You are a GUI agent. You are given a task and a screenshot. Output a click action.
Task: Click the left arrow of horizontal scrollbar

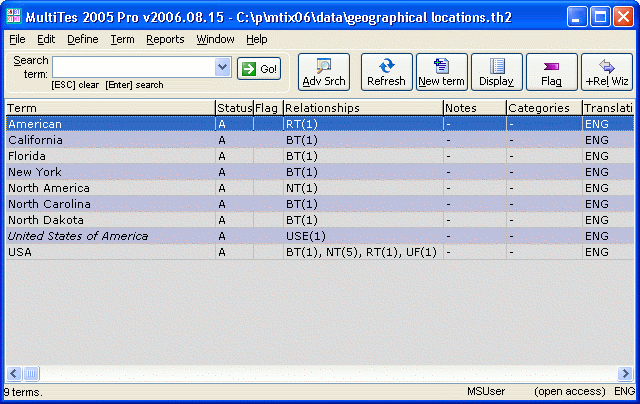pos(13,373)
